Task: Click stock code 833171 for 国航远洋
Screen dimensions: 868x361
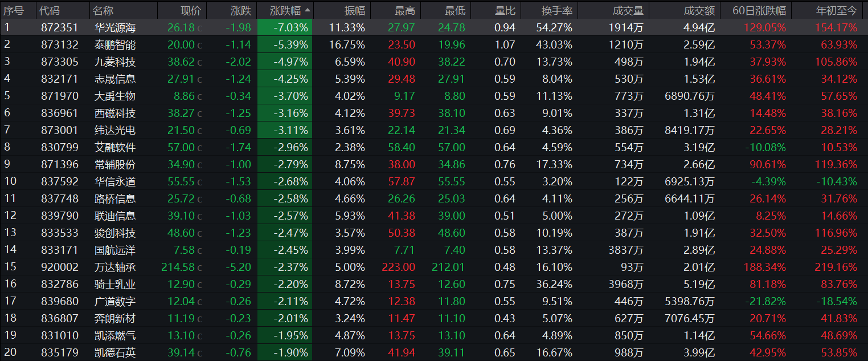Action: tap(60, 250)
